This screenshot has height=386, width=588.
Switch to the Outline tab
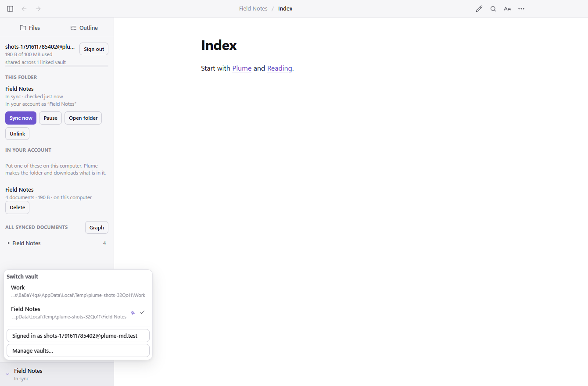[x=84, y=28]
